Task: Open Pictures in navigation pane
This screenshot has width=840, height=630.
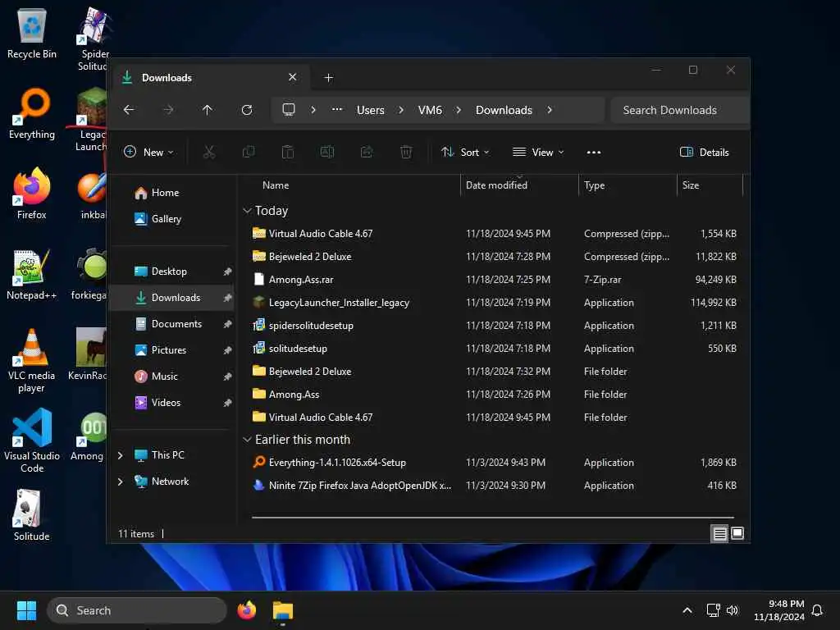Action: pyautogui.click(x=169, y=350)
